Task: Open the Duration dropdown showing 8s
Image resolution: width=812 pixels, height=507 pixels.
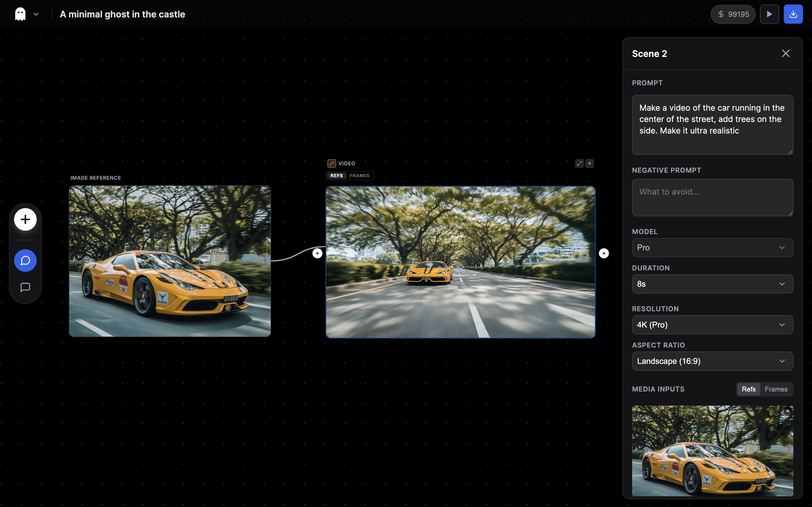Action: coord(711,284)
